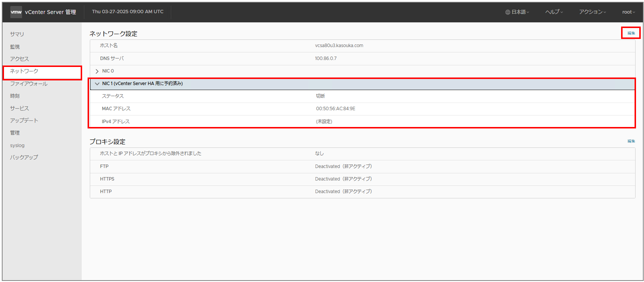The image size is (644, 282).
Task: Open the アクション actions menu
Action: 592,12
